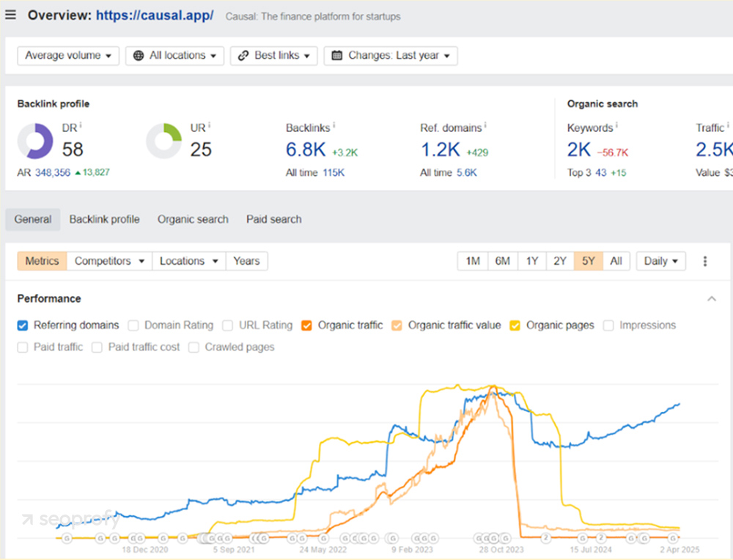This screenshot has width=733, height=560.
Task: Enable the Domain Rating checkbox
Action: point(133,325)
